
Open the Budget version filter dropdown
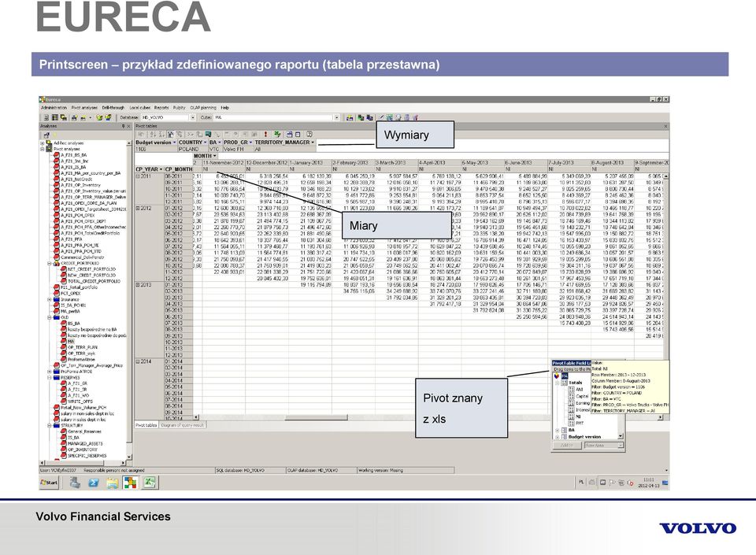pos(175,142)
